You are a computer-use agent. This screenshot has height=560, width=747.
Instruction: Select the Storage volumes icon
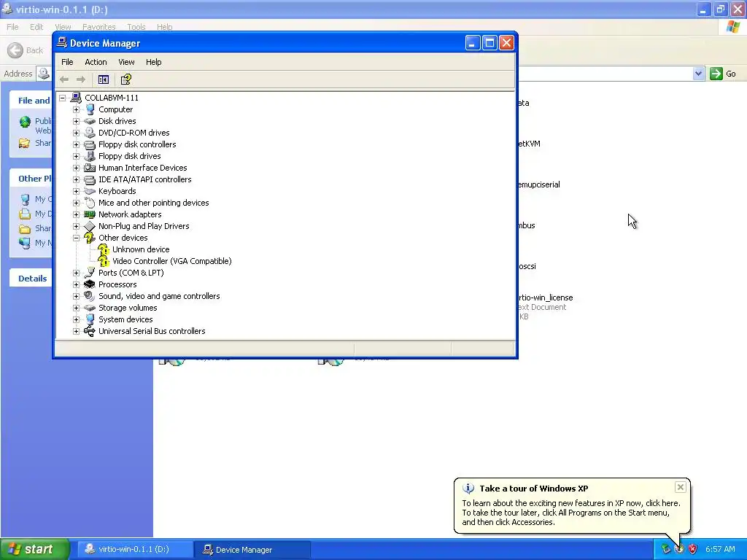coord(90,308)
